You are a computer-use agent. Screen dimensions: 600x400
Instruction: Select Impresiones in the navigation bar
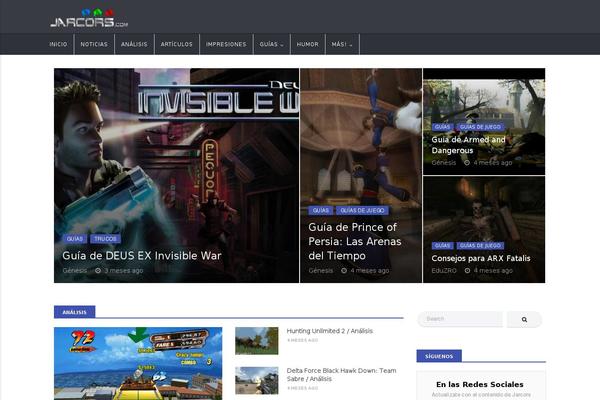click(x=226, y=44)
